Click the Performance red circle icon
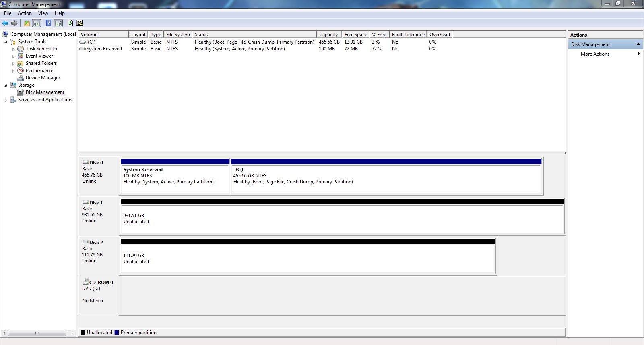The image size is (644, 345). point(21,71)
